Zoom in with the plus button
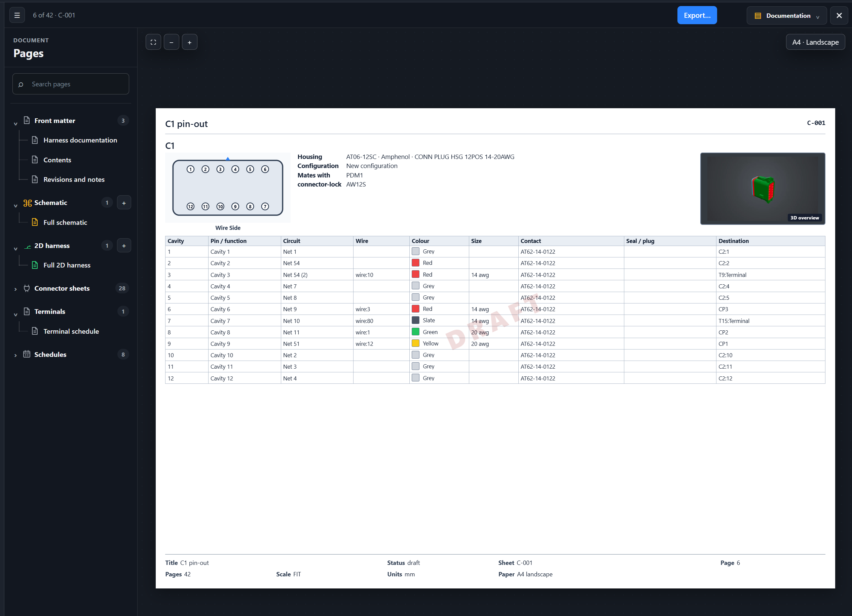This screenshot has height=616, width=852. pos(190,42)
